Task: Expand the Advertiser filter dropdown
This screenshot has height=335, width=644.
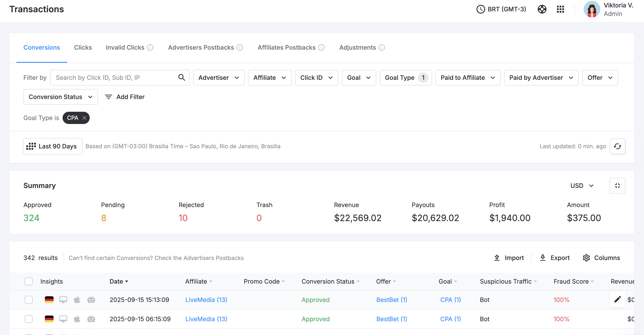Action: [x=219, y=78]
